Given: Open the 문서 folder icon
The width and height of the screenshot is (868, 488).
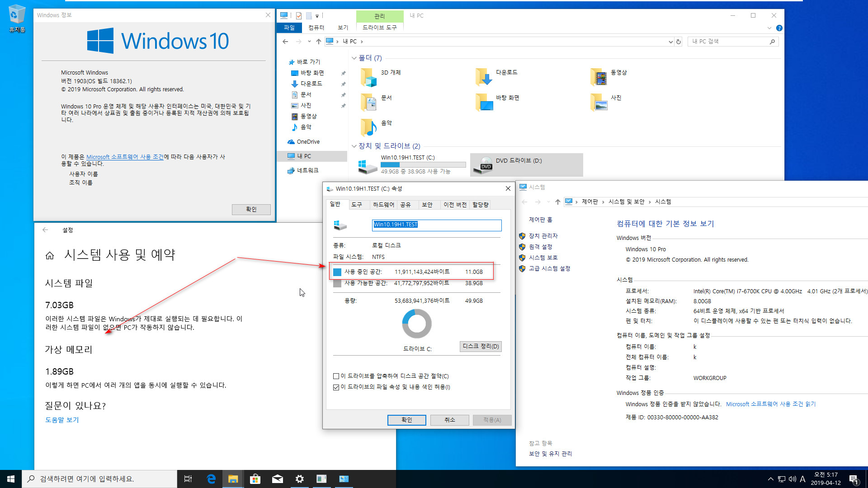Looking at the screenshot, I should (x=369, y=102).
